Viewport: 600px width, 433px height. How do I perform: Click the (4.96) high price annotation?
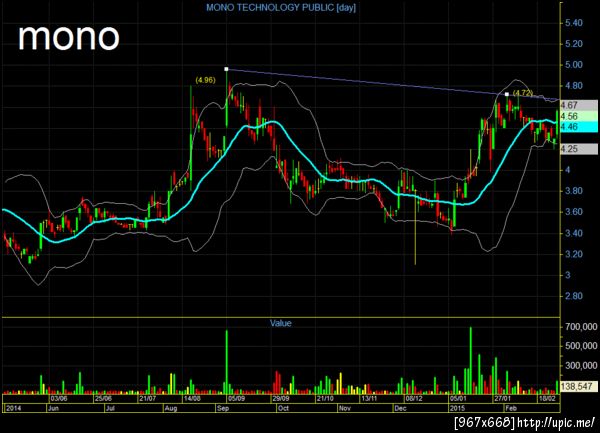pos(205,80)
